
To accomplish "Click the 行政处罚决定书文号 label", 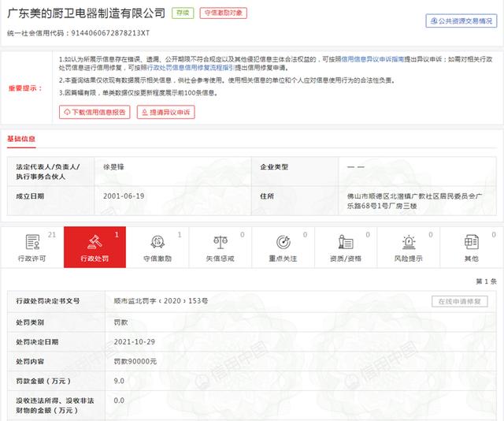I will click(x=48, y=301).
